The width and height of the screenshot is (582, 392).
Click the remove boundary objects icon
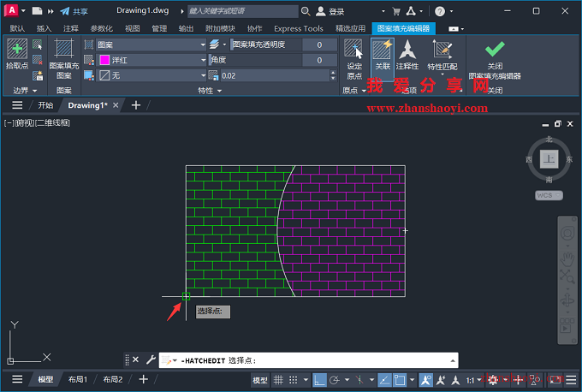tap(38, 60)
